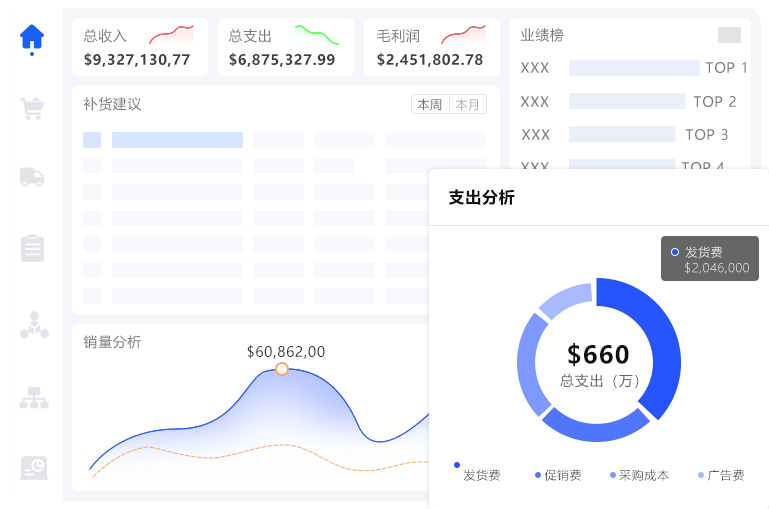Open the Home dashboard icon in sidebar
Viewport: 769px width, 509px height.
pos(32,37)
